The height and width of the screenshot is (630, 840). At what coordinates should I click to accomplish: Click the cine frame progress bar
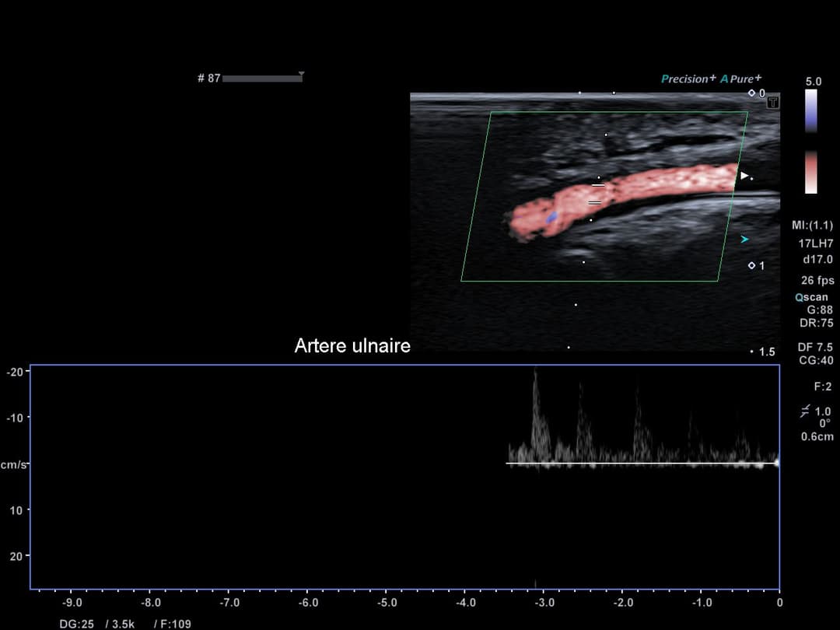point(261,79)
